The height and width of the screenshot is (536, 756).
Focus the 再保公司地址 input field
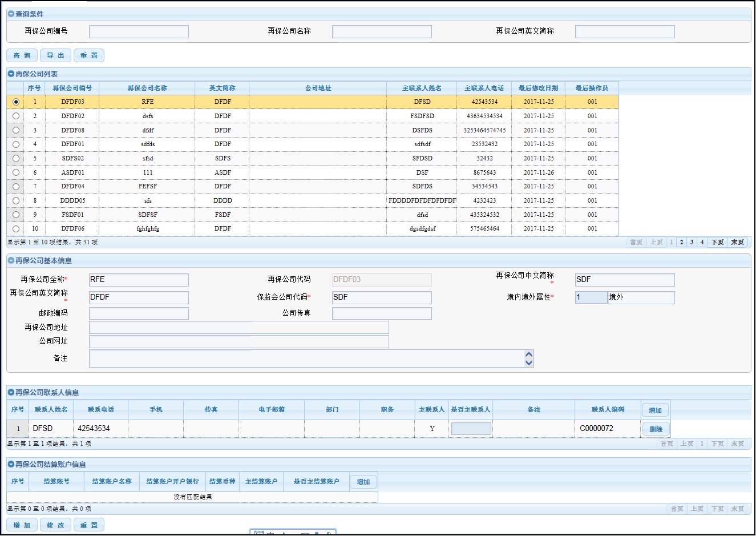coord(239,327)
